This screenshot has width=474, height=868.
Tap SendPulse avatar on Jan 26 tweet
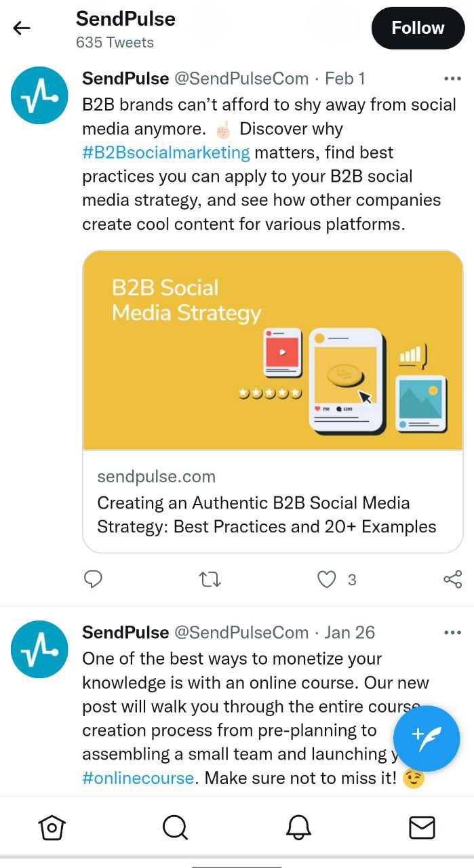39,649
